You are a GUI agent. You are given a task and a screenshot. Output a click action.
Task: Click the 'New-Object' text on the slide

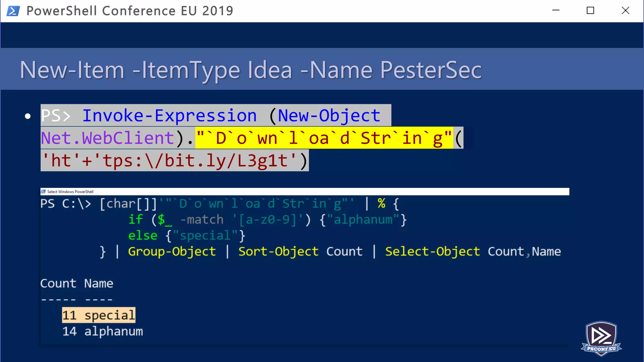coord(329,116)
